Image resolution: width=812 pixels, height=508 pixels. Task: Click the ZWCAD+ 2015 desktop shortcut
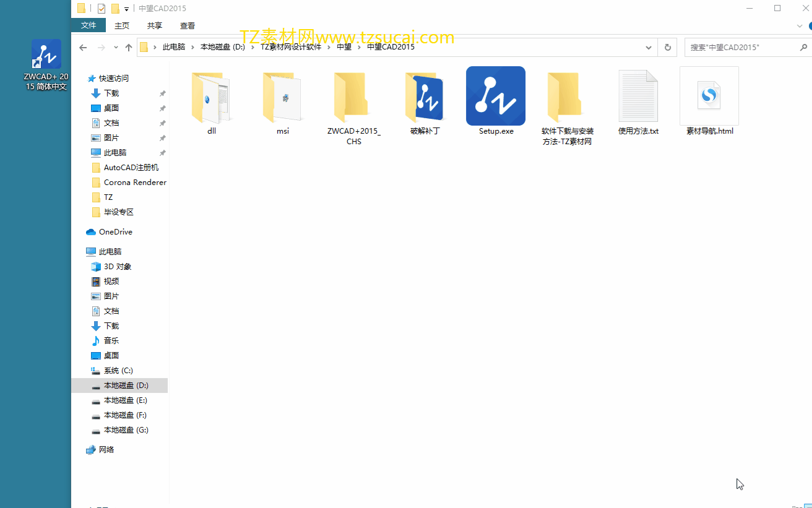click(46, 64)
